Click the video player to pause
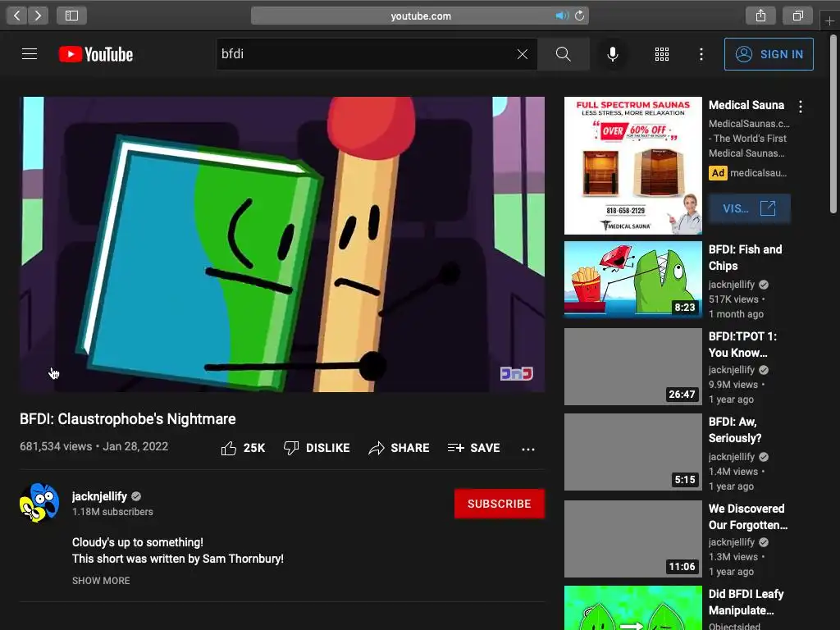Image resolution: width=840 pixels, height=630 pixels. click(x=282, y=244)
